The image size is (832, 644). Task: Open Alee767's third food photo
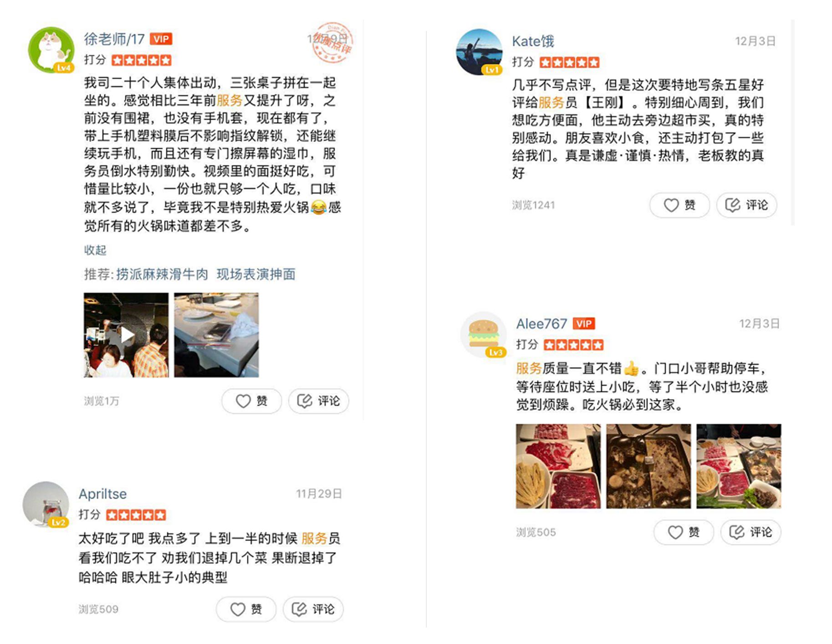click(x=739, y=466)
